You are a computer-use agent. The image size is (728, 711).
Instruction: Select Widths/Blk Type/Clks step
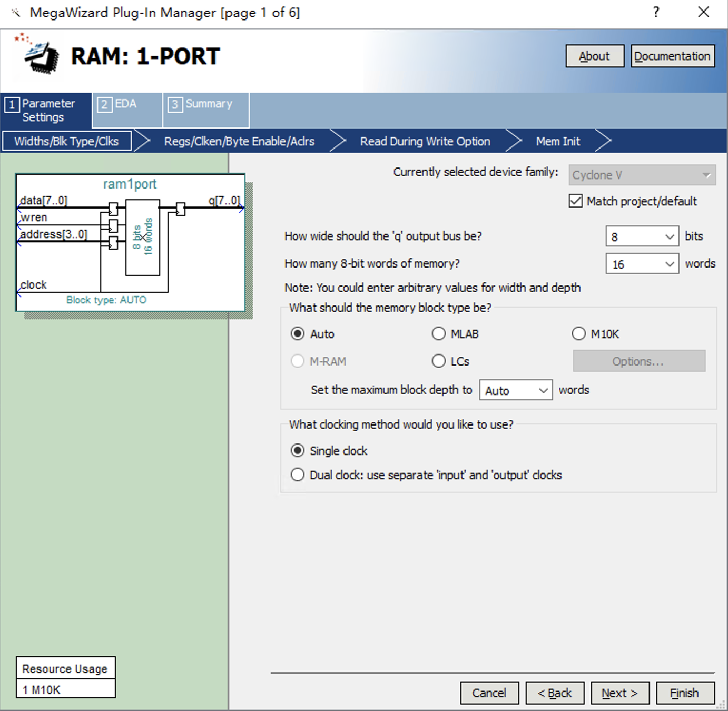[x=67, y=141]
